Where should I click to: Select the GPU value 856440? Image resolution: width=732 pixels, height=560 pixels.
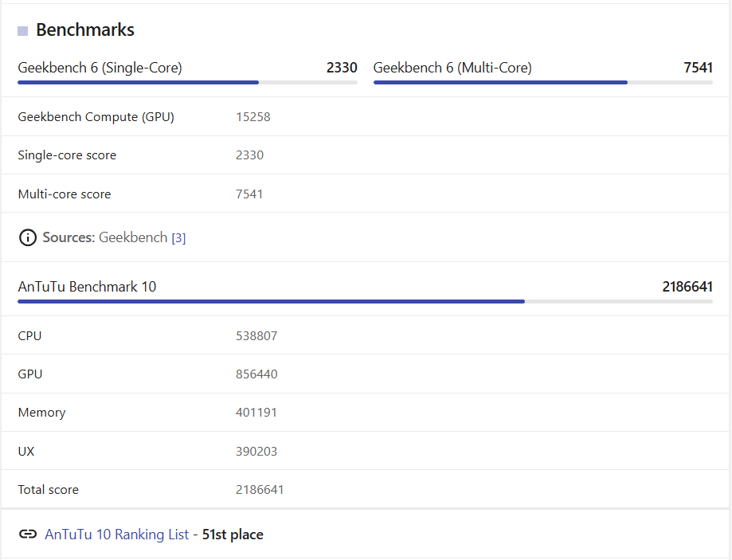(x=256, y=374)
